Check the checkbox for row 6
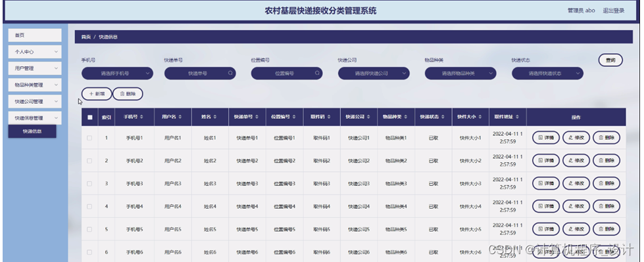 (x=89, y=252)
